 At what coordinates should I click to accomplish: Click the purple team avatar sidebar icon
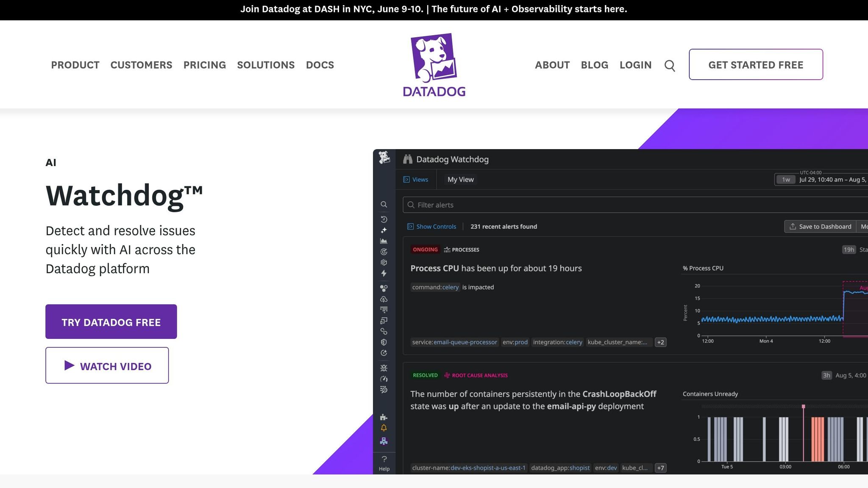[x=384, y=441]
